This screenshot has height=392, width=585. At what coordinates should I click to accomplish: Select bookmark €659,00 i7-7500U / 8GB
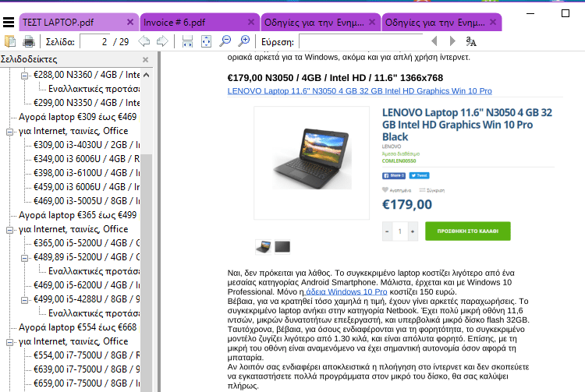87,383
